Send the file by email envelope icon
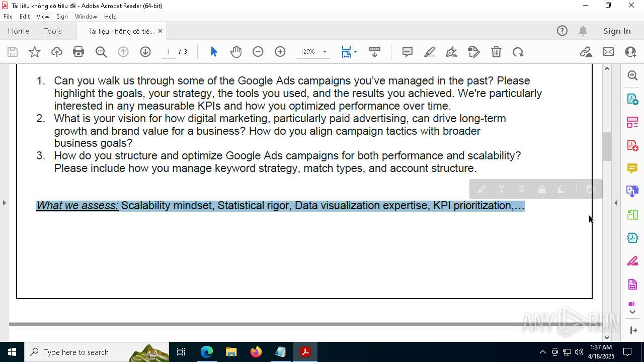644x362 pixels. tap(608, 52)
